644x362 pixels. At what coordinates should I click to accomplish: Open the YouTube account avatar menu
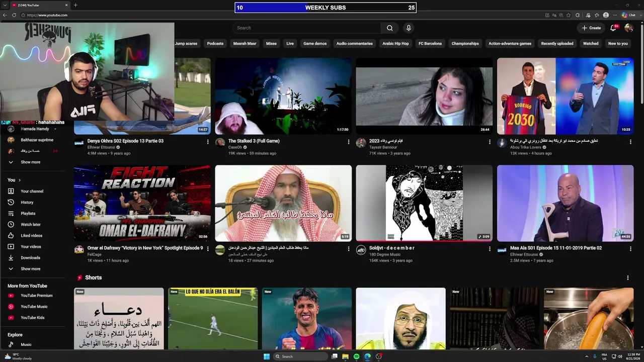(x=628, y=28)
